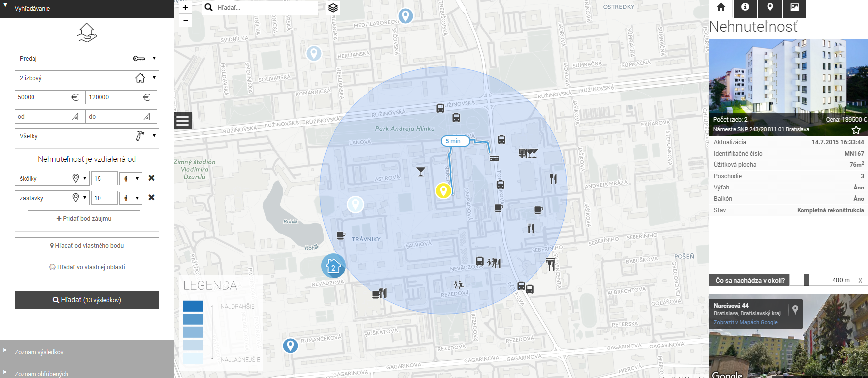Click the location pin in Narcisová 44 card

(x=795, y=310)
